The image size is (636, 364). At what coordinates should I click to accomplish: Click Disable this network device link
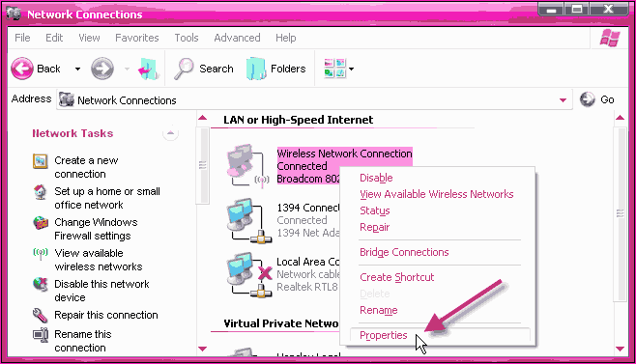[101, 291]
